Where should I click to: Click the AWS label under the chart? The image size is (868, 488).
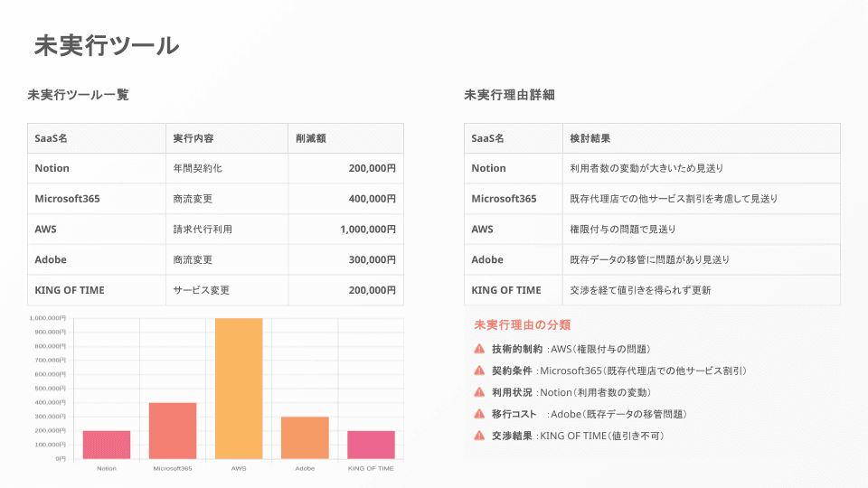pos(239,468)
